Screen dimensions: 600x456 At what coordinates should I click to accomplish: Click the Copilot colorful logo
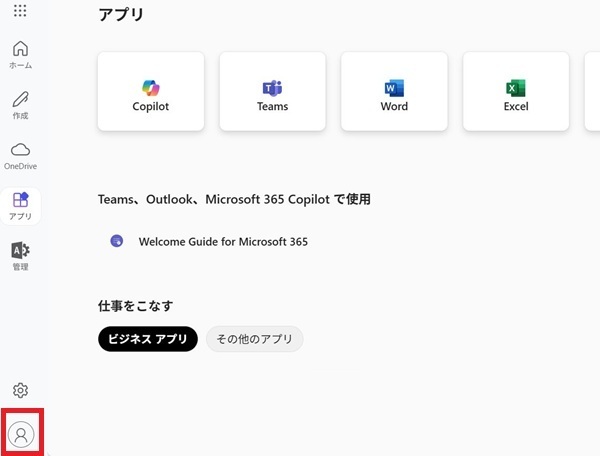pos(151,88)
